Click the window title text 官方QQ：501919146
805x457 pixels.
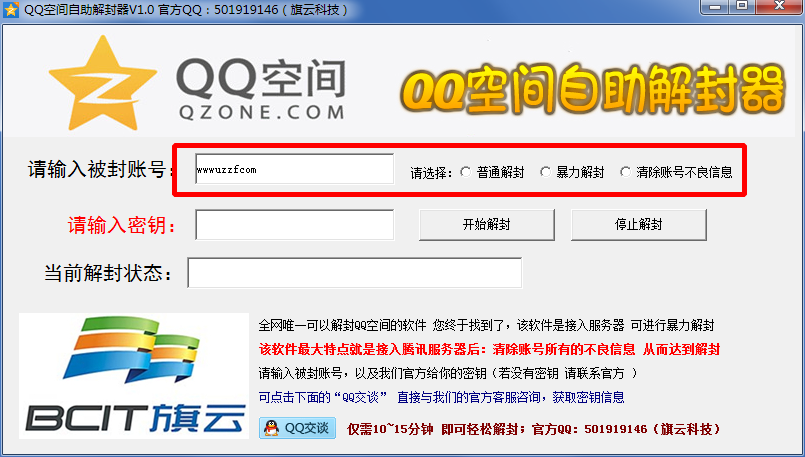pos(218,9)
